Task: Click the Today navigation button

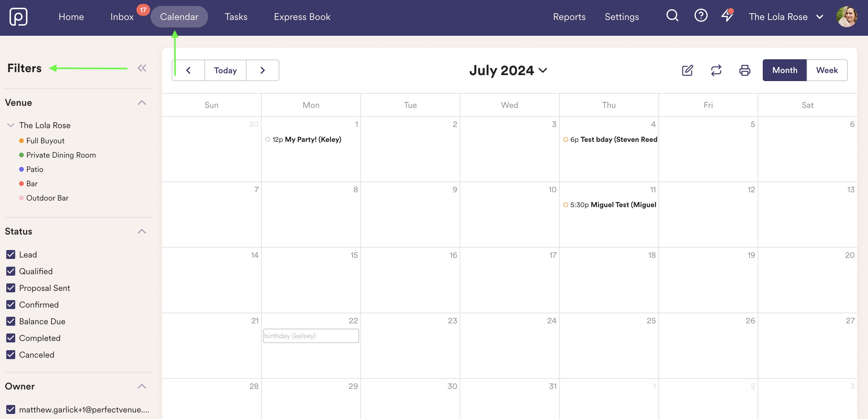Action: pyautogui.click(x=225, y=70)
